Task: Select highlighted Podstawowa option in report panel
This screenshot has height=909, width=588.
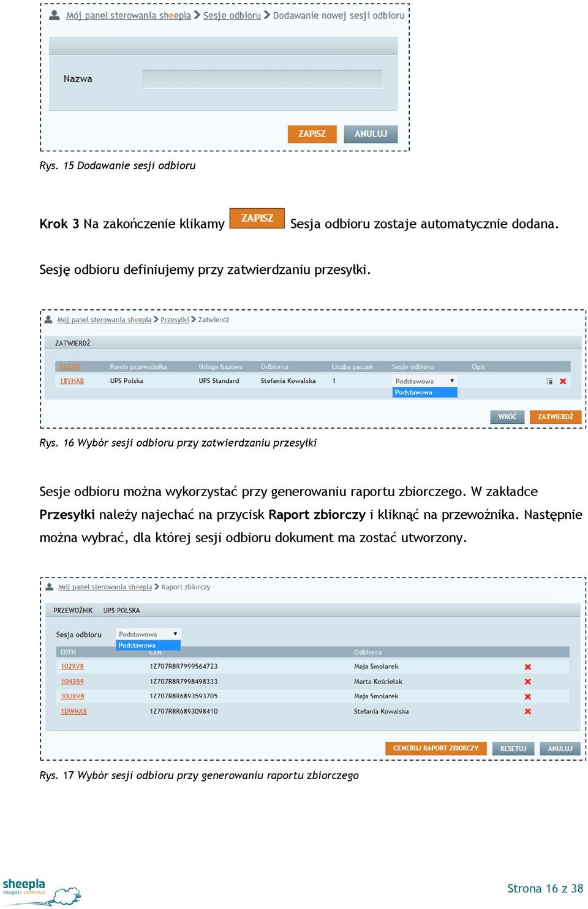Action: click(x=148, y=646)
